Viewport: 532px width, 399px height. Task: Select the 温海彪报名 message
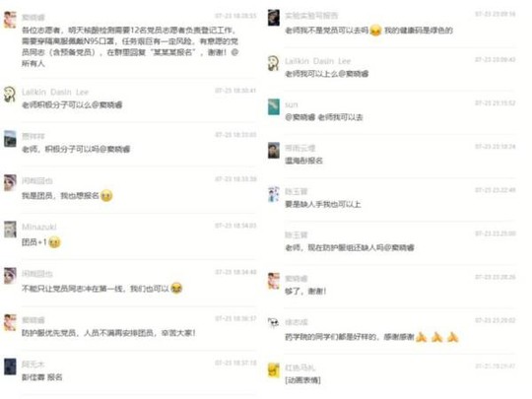tap(303, 161)
